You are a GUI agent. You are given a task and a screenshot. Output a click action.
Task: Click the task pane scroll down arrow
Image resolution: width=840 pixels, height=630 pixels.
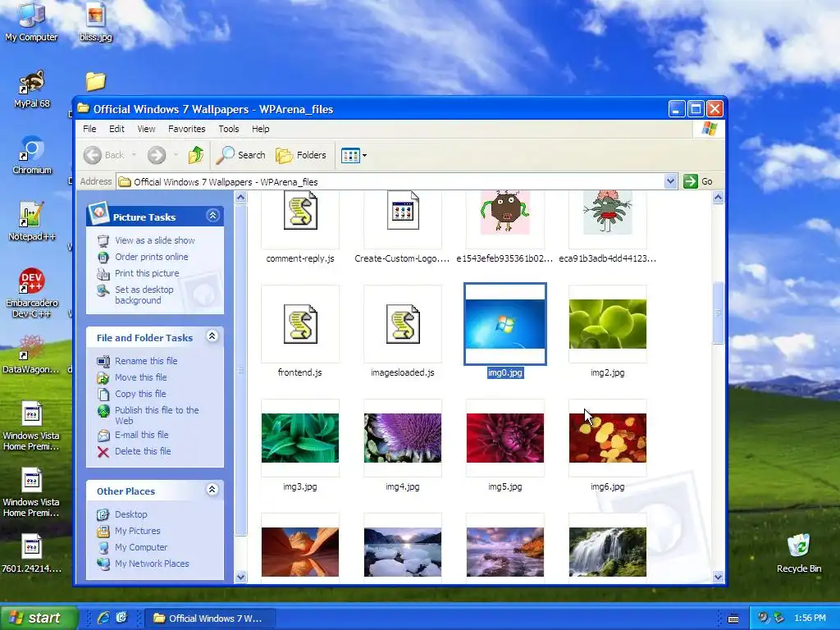[x=240, y=577]
